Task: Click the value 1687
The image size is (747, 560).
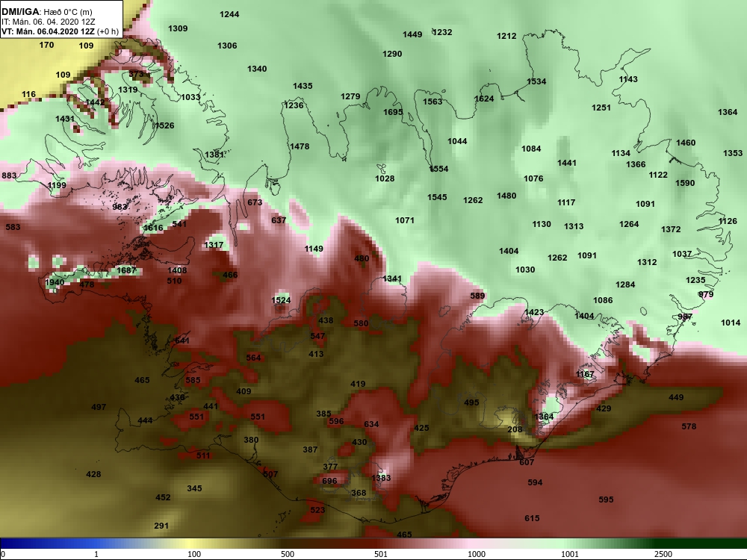Action: (126, 270)
